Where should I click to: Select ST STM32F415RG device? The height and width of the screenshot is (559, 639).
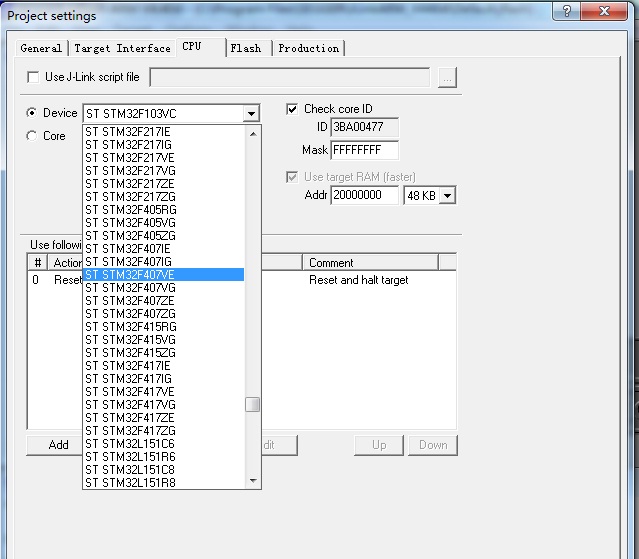click(x=163, y=327)
